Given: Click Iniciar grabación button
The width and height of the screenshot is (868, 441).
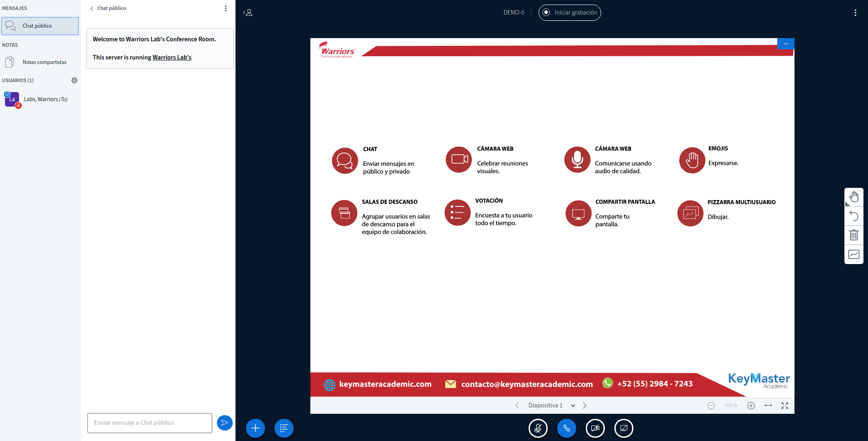Looking at the screenshot, I should pyautogui.click(x=570, y=13).
